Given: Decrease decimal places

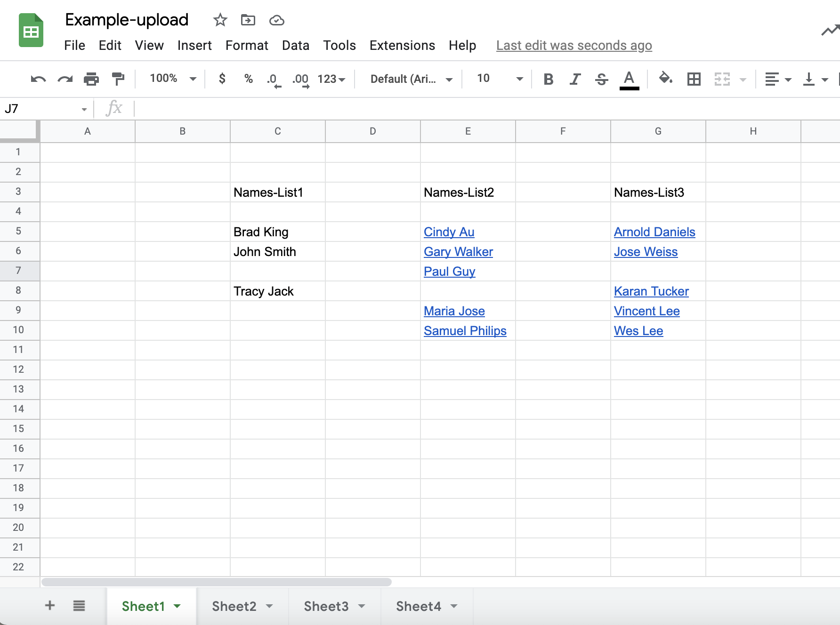Looking at the screenshot, I should tap(274, 80).
